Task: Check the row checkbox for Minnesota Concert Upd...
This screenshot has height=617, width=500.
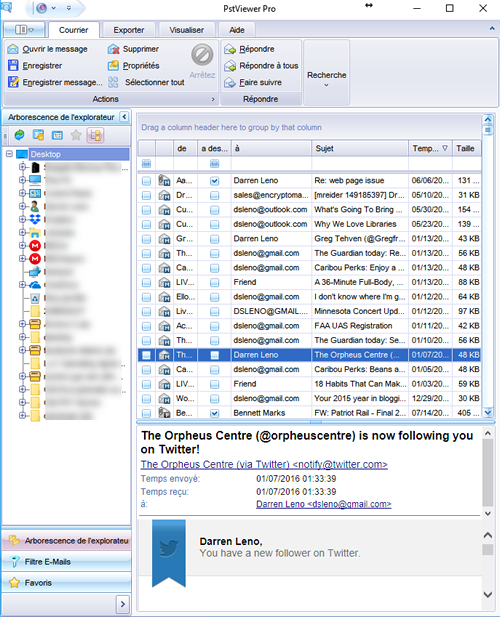Action: (146, 312)
